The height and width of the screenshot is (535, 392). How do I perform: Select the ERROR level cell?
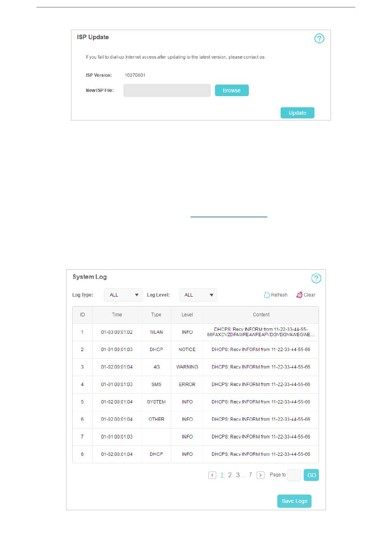187,384
